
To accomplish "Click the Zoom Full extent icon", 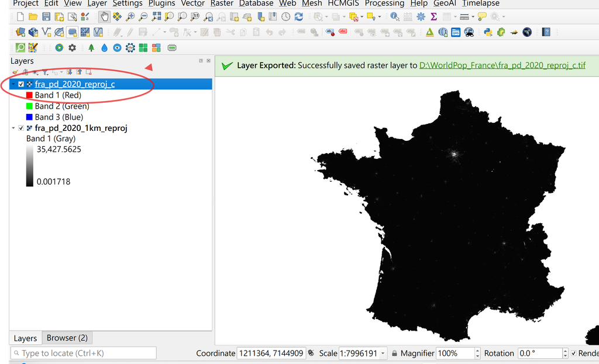I will coord(156,17).
